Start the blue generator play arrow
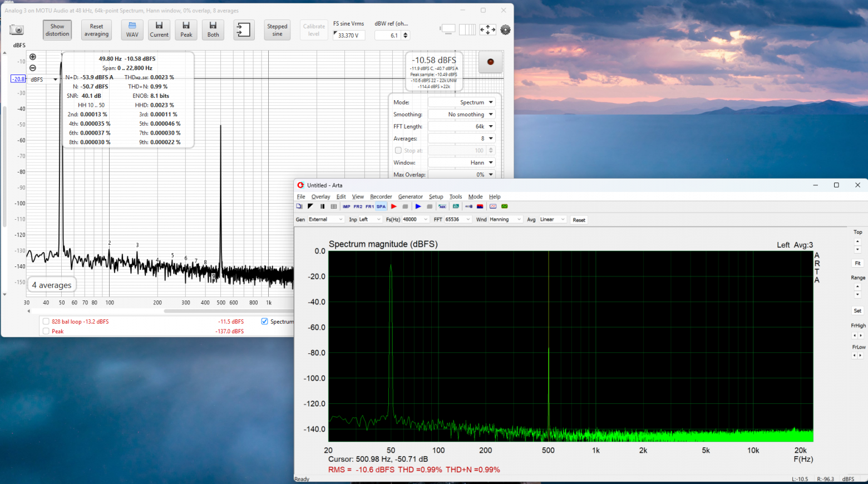The image size is (868, 484). [x=418, y=206]
